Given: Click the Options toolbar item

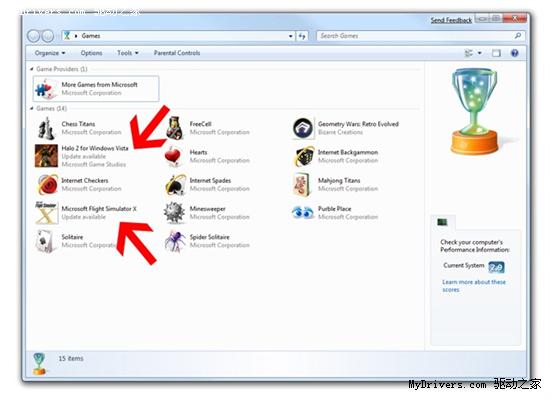Looking at the screenshot, I should pos(91,53).
